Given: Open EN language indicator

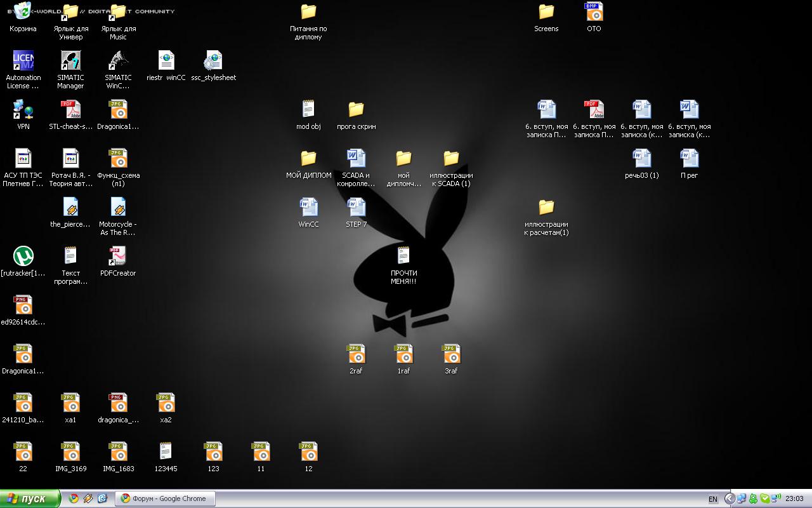Looking at the screenshot, I should coord(713,499).
